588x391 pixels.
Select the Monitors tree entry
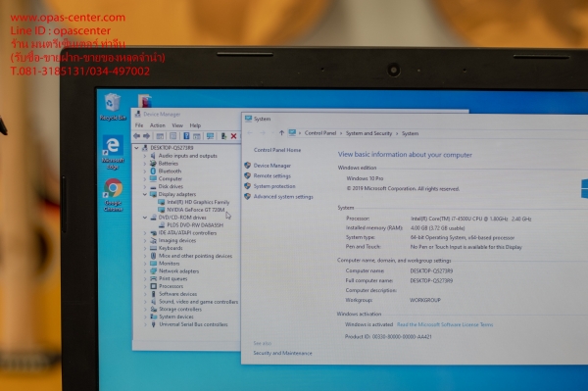169,264
